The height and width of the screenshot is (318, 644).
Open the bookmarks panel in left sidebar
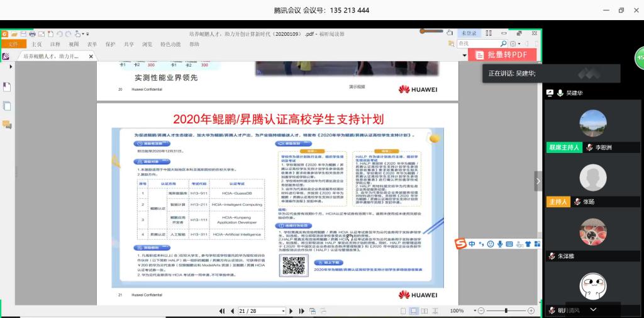pyautogui.click(x=7, y=86)
